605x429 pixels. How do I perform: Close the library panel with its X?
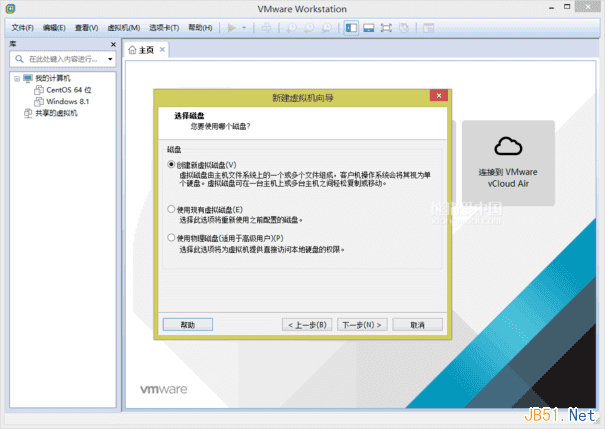(x=113, y=44)
